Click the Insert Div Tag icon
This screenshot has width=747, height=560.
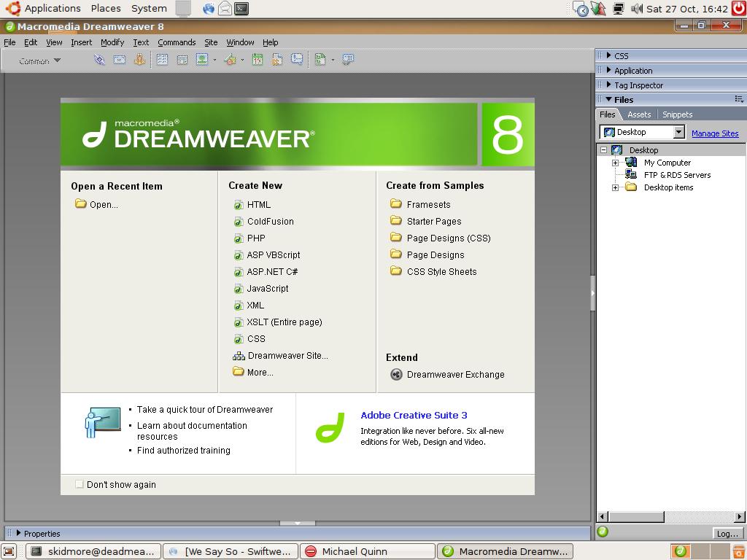pos(182,60)
